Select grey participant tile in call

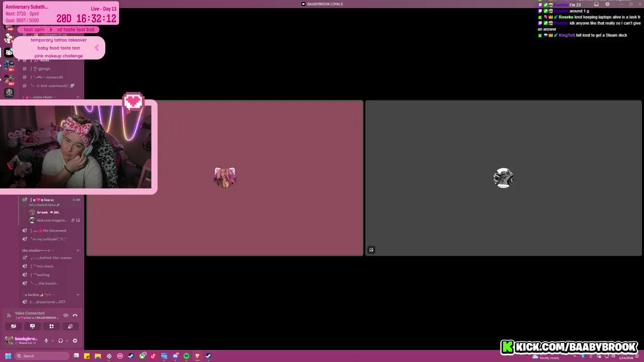tap(503, 178)
